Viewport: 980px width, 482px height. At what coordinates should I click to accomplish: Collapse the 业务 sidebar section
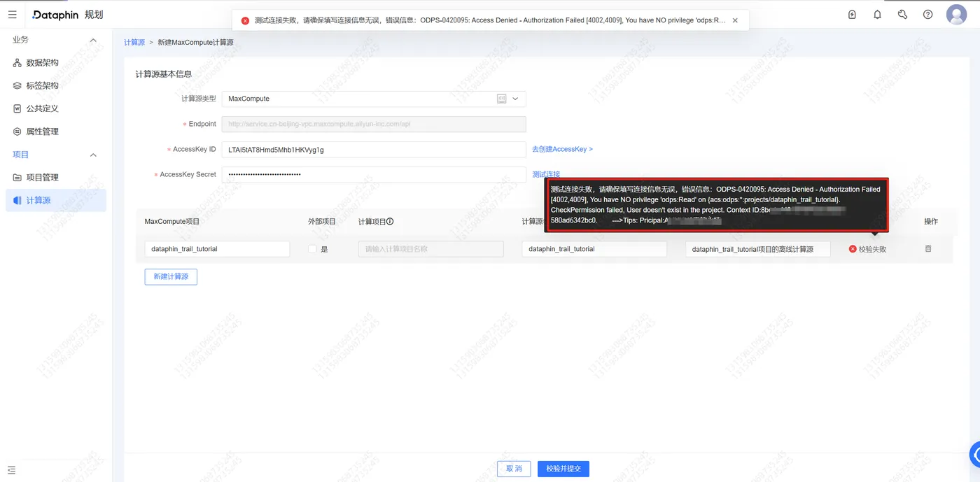93,40
